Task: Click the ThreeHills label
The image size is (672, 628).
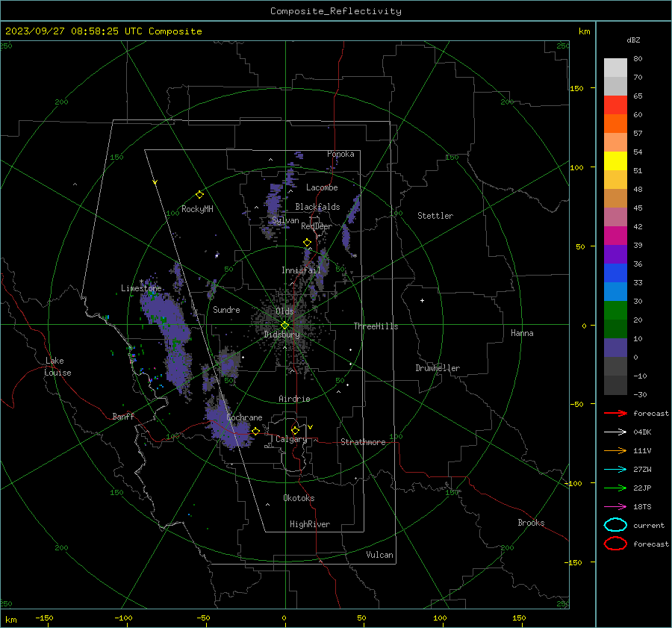Action: coord(376,326)
